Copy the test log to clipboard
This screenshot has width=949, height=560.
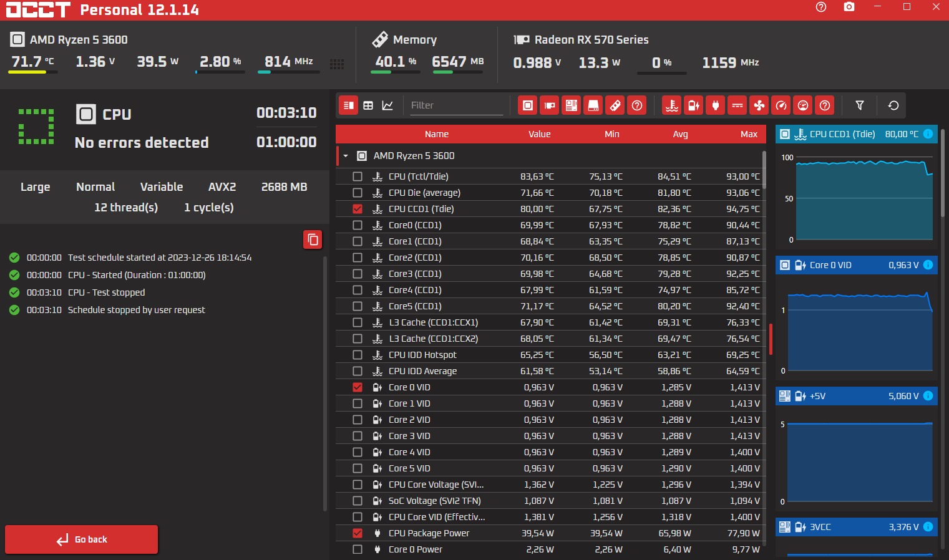point(313,239)
